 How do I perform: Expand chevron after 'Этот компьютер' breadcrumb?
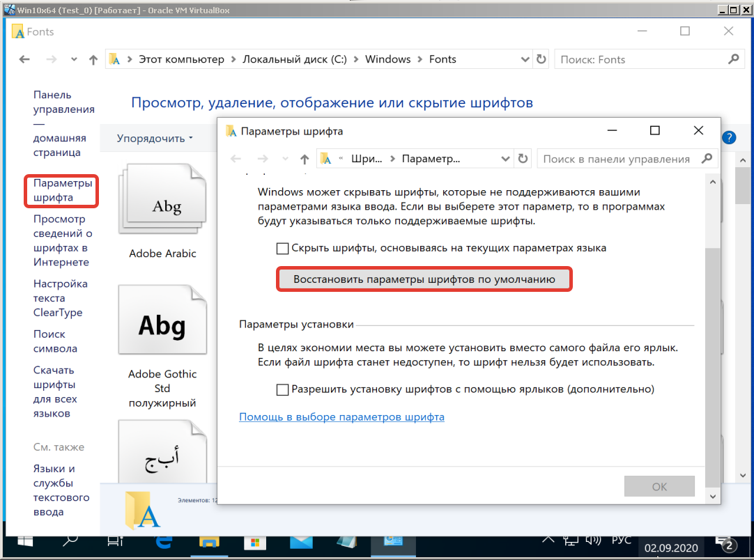click(233, 59)
